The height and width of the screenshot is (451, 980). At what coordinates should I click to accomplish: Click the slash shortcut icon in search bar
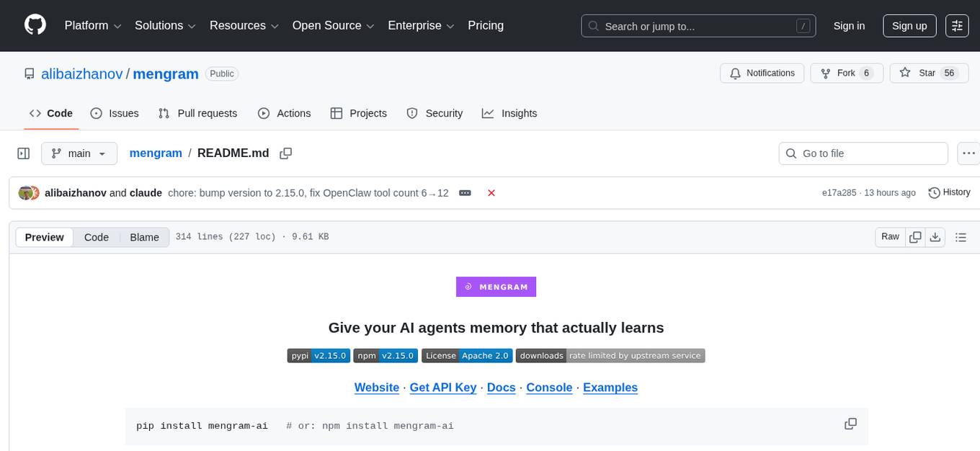point(803,25)
